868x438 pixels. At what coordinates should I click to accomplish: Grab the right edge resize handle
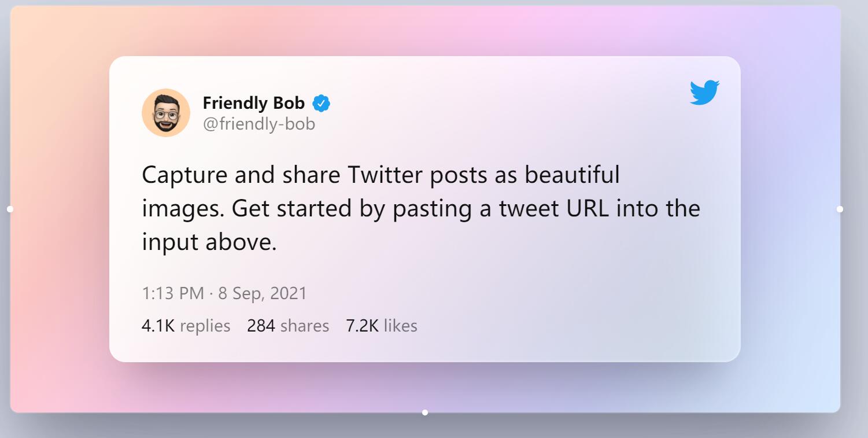(840, 209)
